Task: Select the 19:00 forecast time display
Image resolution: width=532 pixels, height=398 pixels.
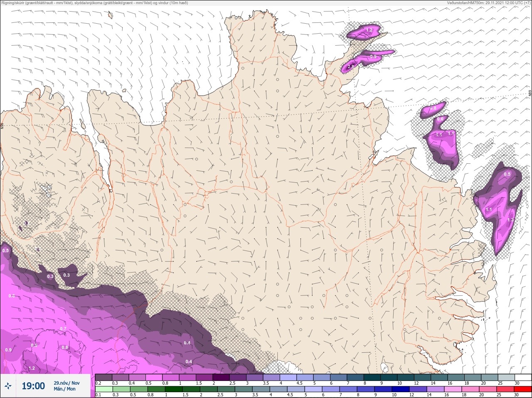Action: pyautogui.click(x=33, y=386)
